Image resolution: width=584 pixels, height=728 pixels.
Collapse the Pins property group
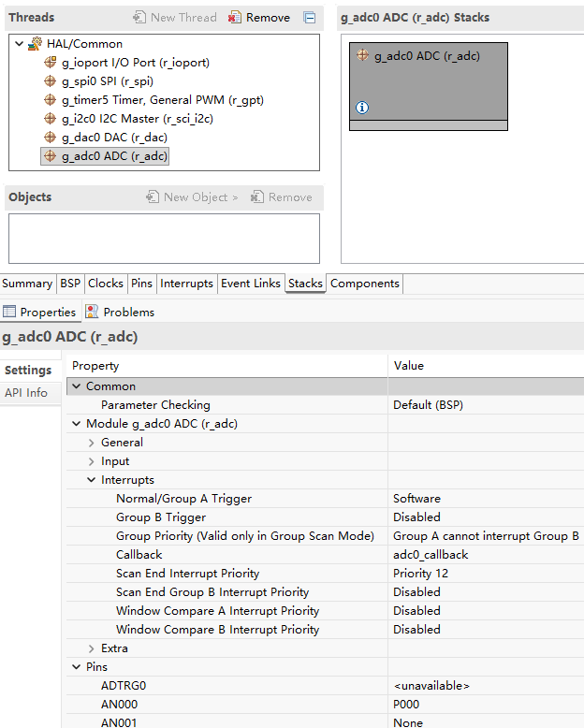(x=77, y=667)
